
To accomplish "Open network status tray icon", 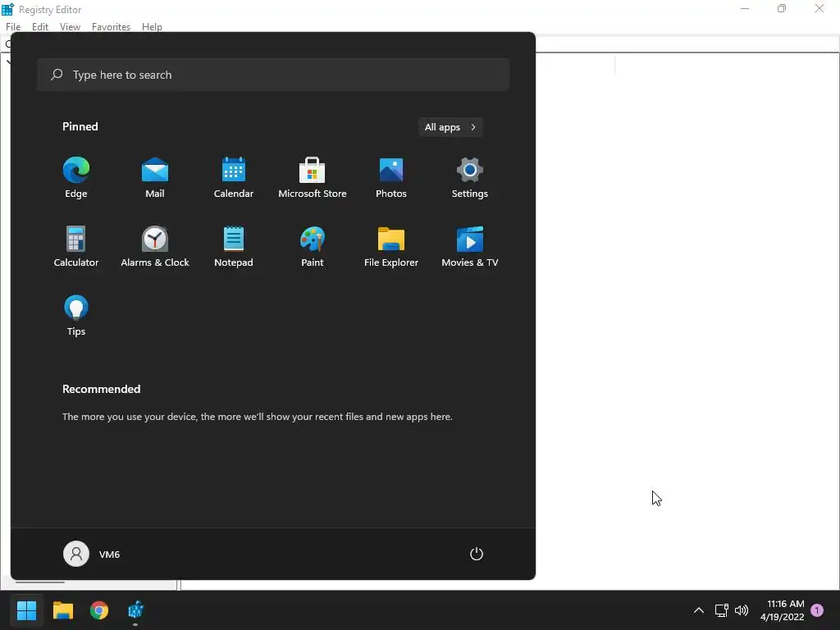I will pos(721,610).
